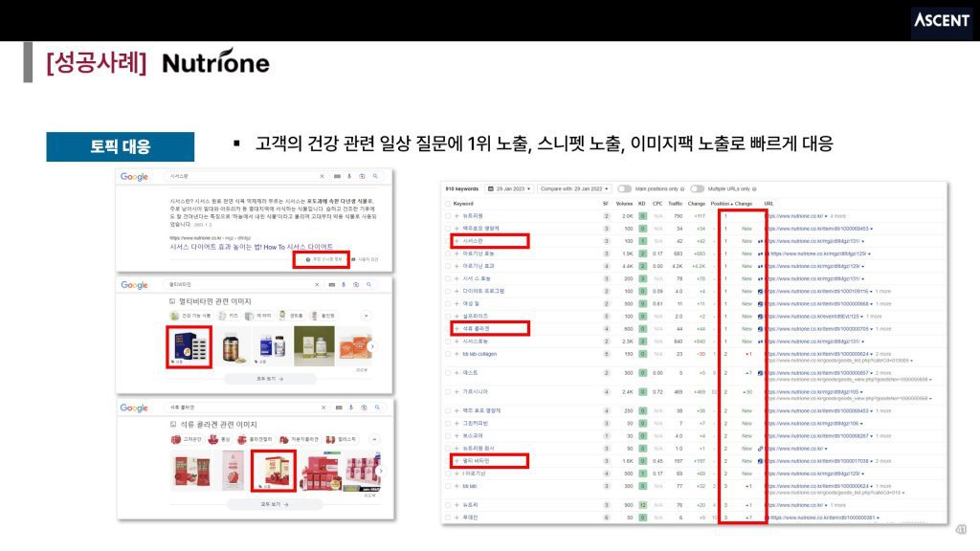Check the 가르시니아 row checkbox

pos(448,391)
